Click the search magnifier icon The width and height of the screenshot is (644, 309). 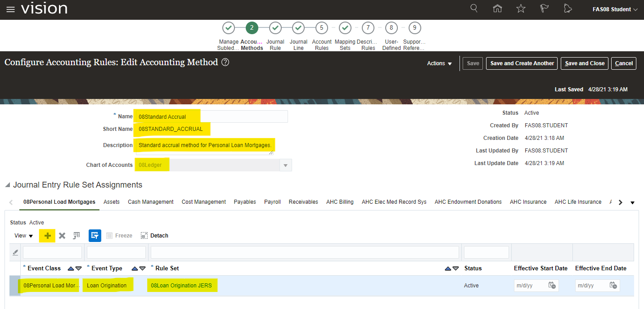coord(474,9)
